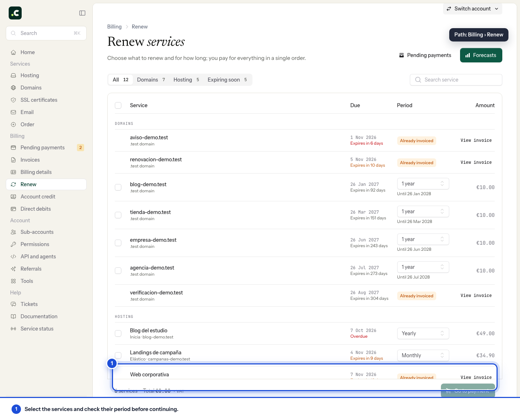Open the period dropdown for agencia-demo.test
The height and width of the screenshot is (420, 520).
423,267
